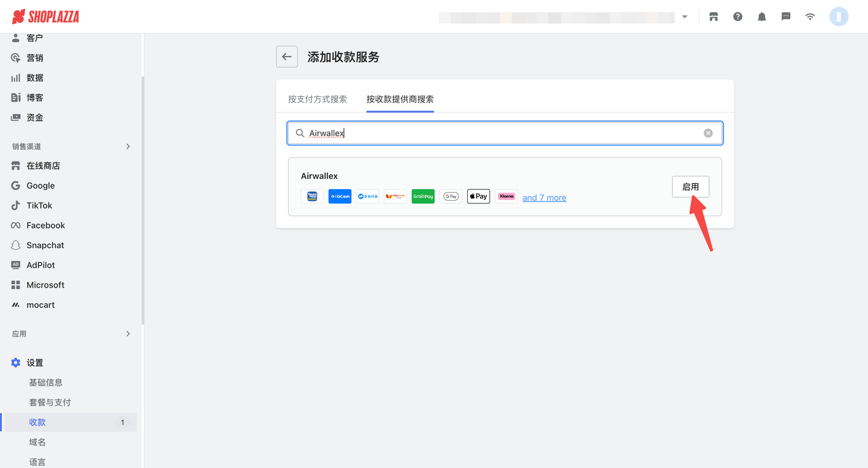Viewport: 868px width, 468px height.
Task: Open the storefront preview icon
Action: [x=713, y=16]
